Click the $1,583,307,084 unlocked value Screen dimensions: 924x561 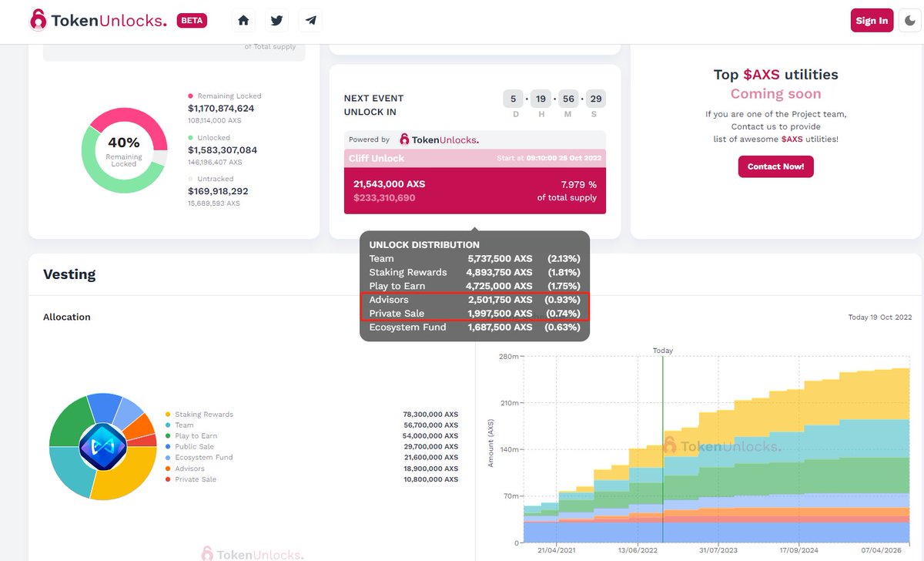pyautogui.click(x=223, y=150)
